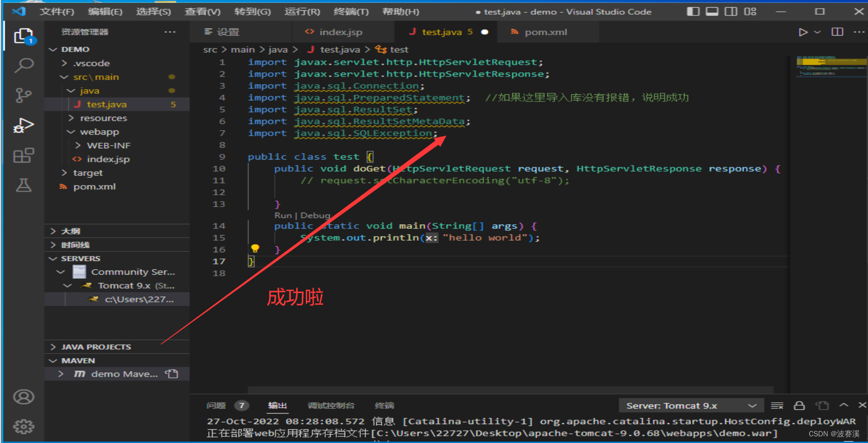
Task: Open the Testing flask icon
Action: [23, 185]
